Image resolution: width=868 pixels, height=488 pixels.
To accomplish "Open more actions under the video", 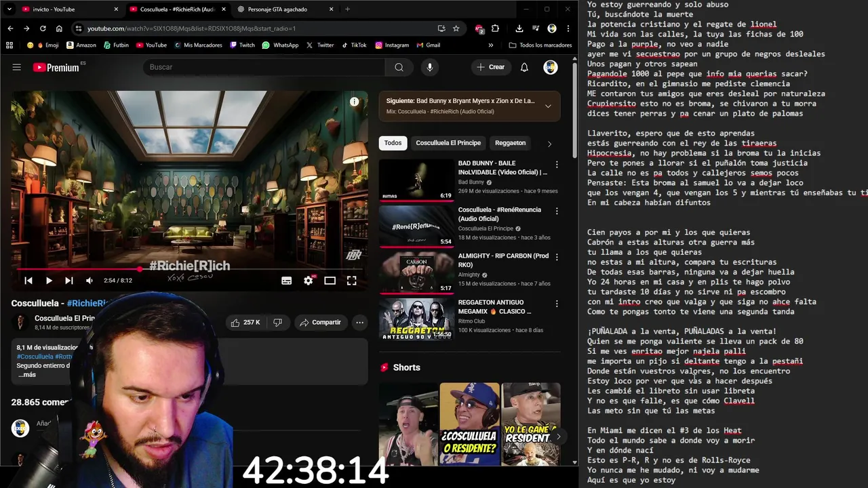I will (360, 323).
